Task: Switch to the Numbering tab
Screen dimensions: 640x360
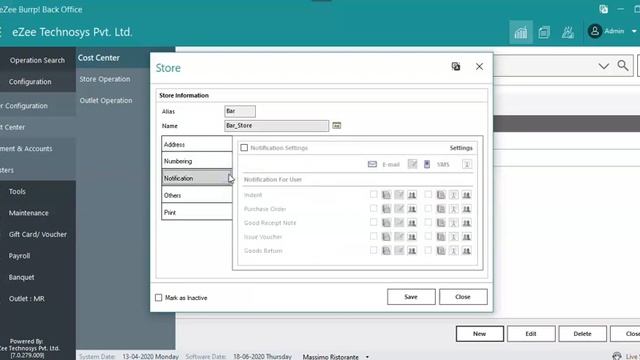Action: coord(197,161)
